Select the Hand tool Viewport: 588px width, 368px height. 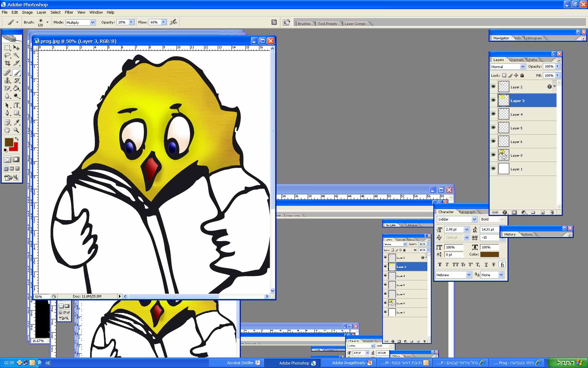[7, 130]
